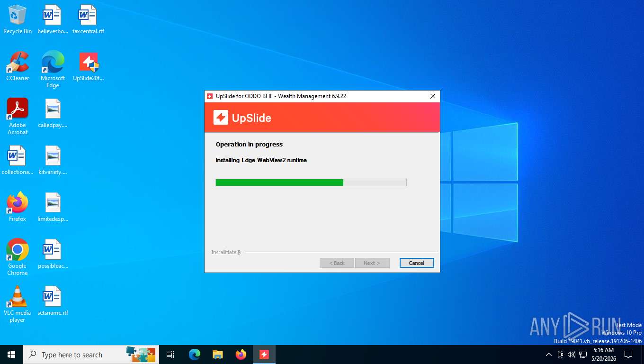The height and width of the screenshot is (364, 644).
Task: Open the Recycle Bin desktop icon
Action: click(18, 19)
